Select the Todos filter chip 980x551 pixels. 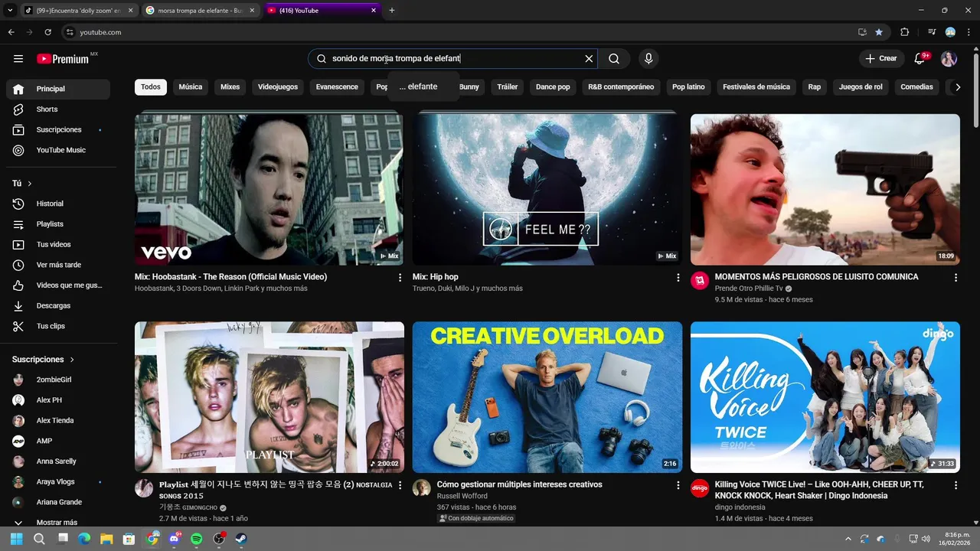[x=151, y=87]
